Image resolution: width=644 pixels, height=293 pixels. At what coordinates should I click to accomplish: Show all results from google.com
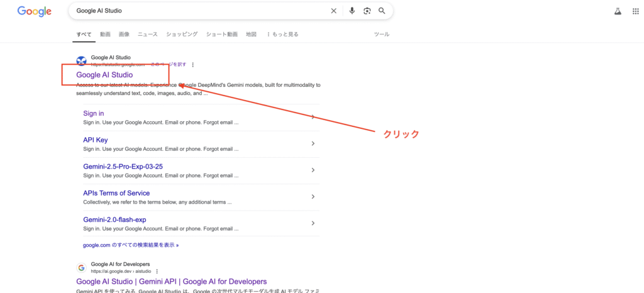131,245
